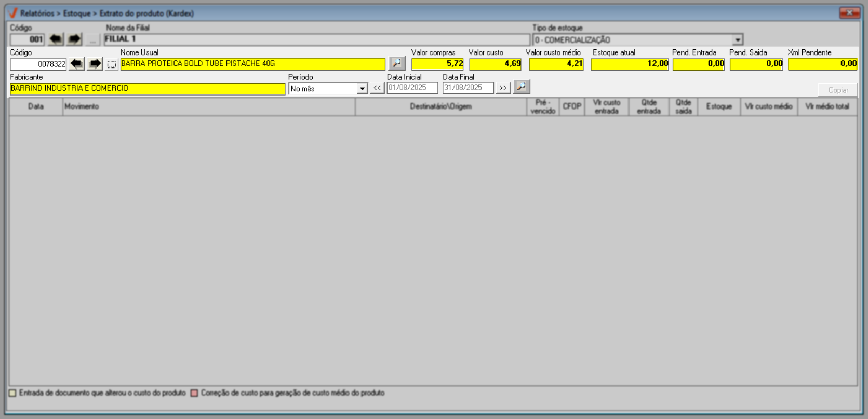Click window title 'Extrato do produto (Kardex)'
This screenshot has height=419, width=868.
coord(146,13)
